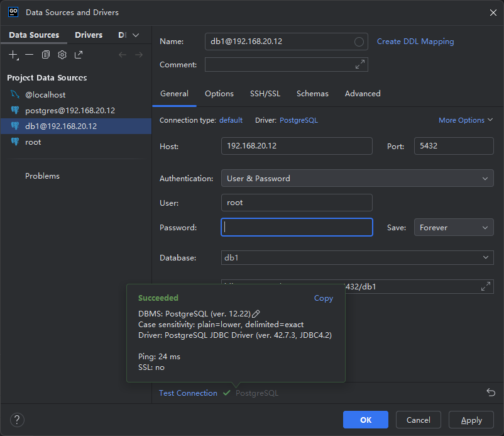The height and width of the screenshot is (436, 504).
Task: Click the Apply button
Action: [471, 420]
